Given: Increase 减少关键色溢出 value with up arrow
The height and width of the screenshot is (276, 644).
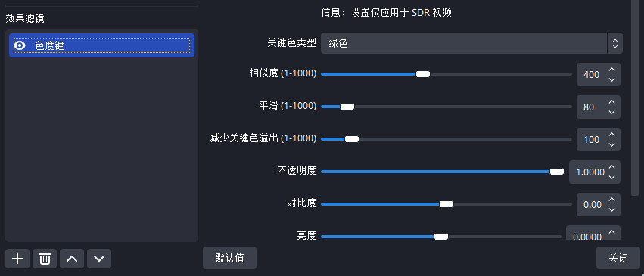Looking at the screenshot, I should coord(612,135).
